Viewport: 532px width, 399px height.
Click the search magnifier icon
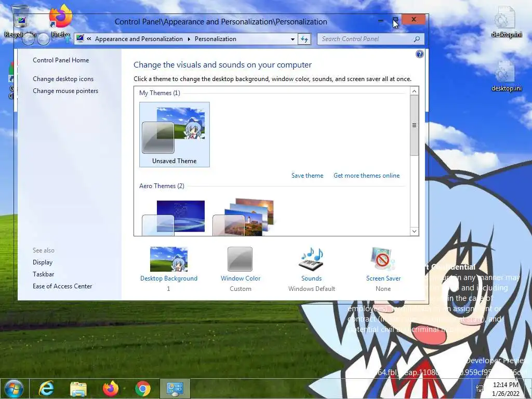click(x=417, y=39)
